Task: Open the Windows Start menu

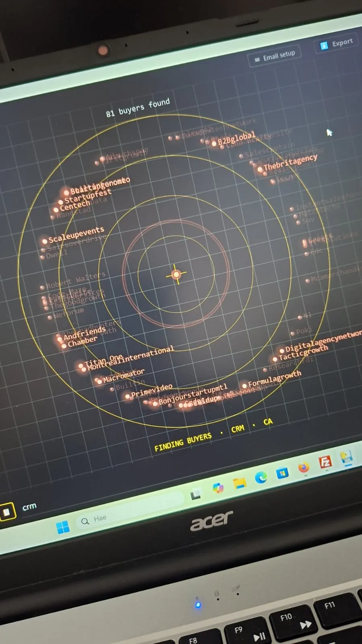Action: coord(63,527)
